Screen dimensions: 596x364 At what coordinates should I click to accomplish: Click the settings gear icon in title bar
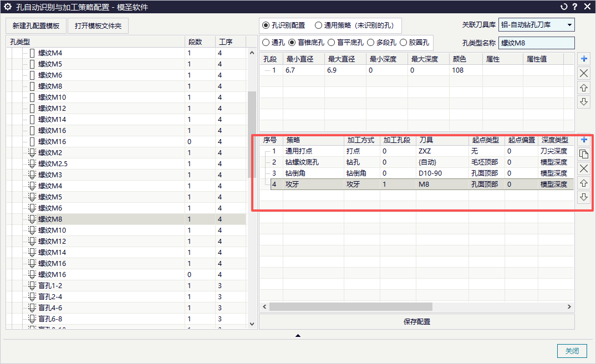(8, 7)
